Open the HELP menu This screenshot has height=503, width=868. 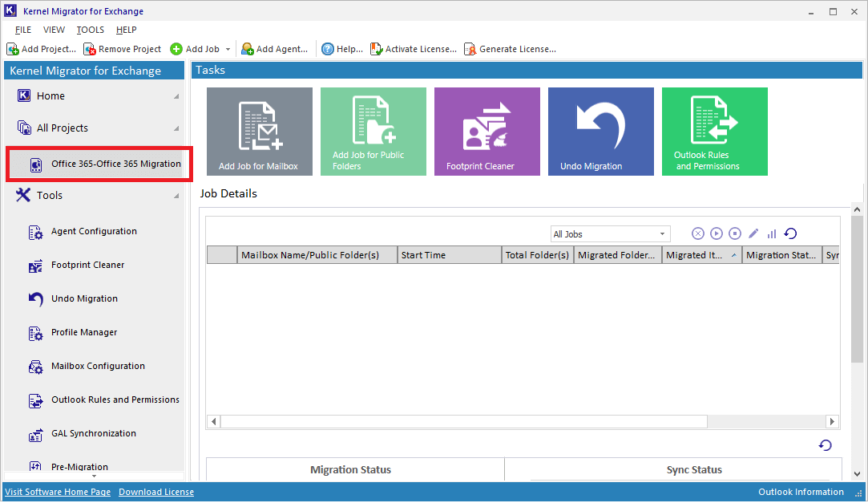click(x=126, y=30)
